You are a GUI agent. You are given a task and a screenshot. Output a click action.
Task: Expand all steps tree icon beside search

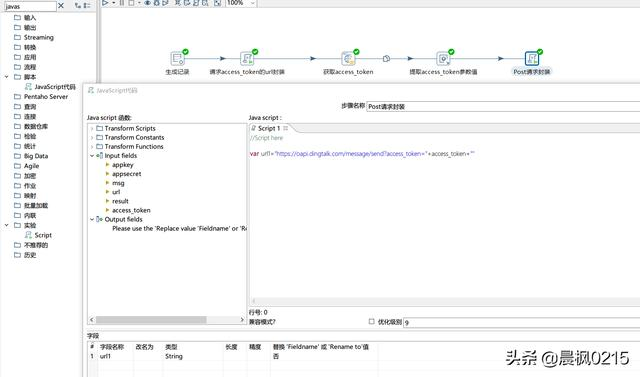click(78, 6)
